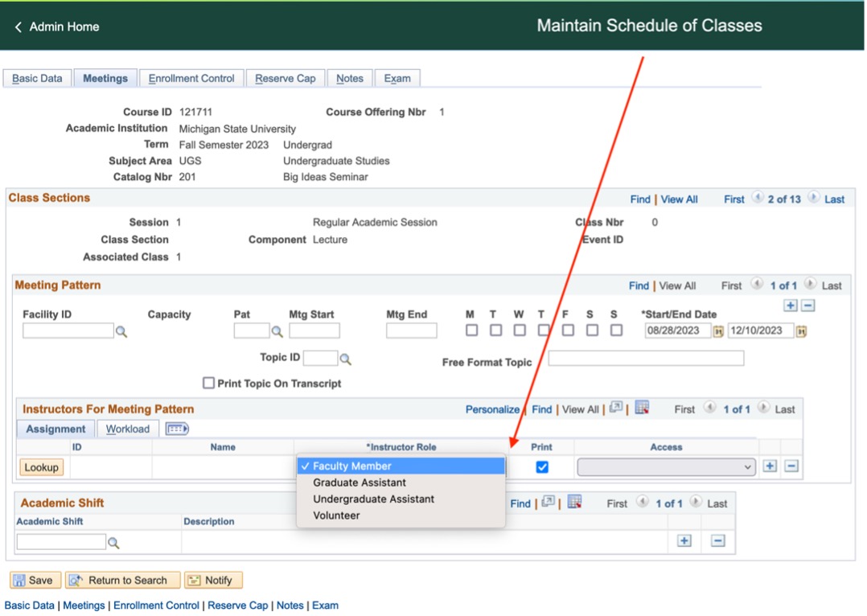Click the start date field 08/28/2023
Viewport: 867px width, 616px height.
click(678, 331)
